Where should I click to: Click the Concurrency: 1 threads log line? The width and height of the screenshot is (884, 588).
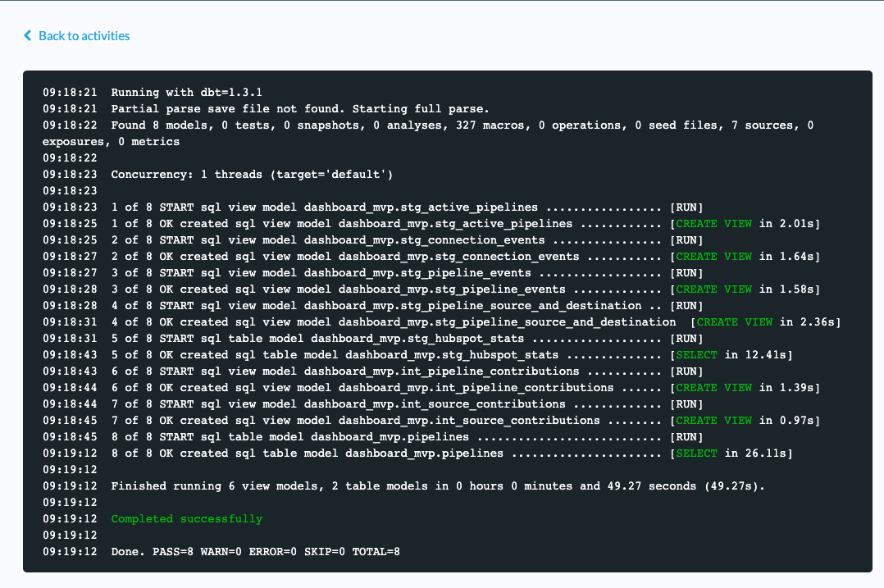coord(252,175)
